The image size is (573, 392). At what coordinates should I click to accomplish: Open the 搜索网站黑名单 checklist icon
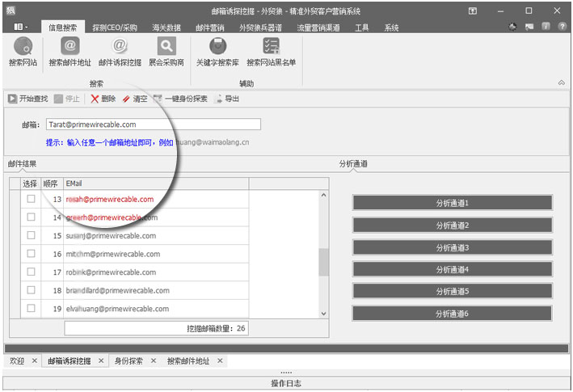click(x=271, y=48)
